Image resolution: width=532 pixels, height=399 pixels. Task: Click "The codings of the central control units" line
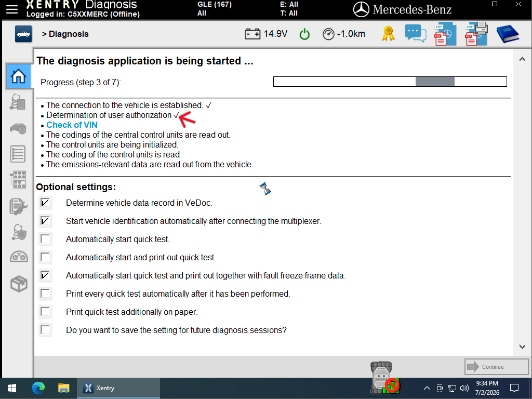[138, 135]
